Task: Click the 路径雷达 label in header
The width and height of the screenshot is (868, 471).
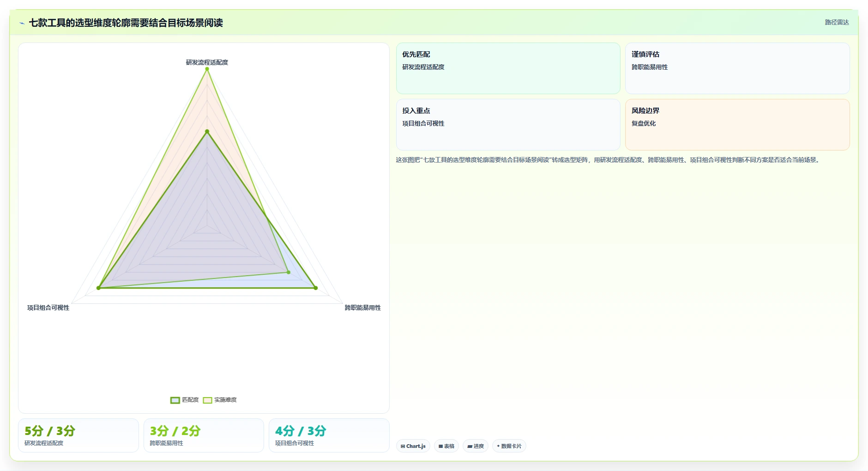Action: coord(837,22)
